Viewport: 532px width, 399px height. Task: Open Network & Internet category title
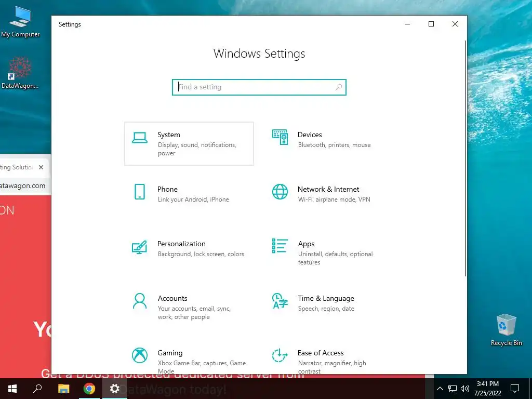point(328,189)
